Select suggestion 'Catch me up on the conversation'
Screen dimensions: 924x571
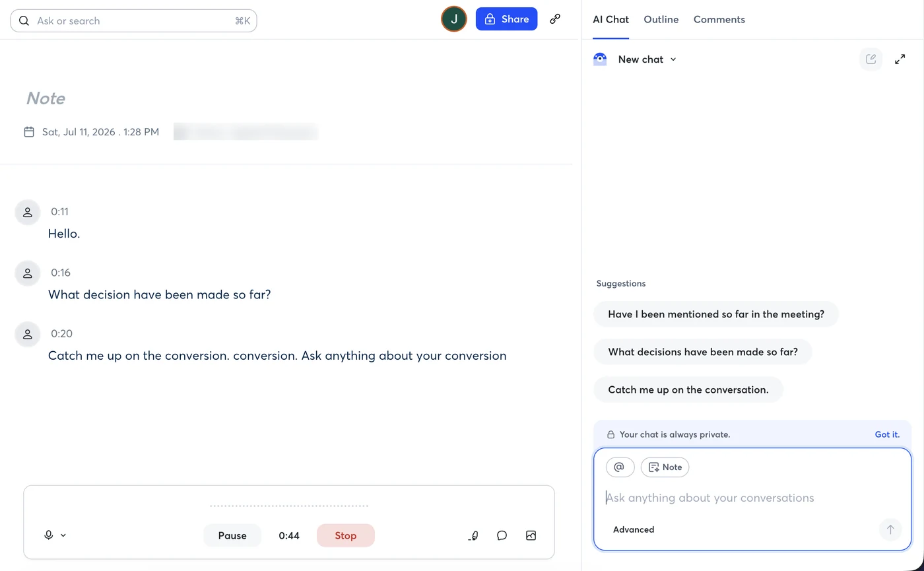coord(688,389)
